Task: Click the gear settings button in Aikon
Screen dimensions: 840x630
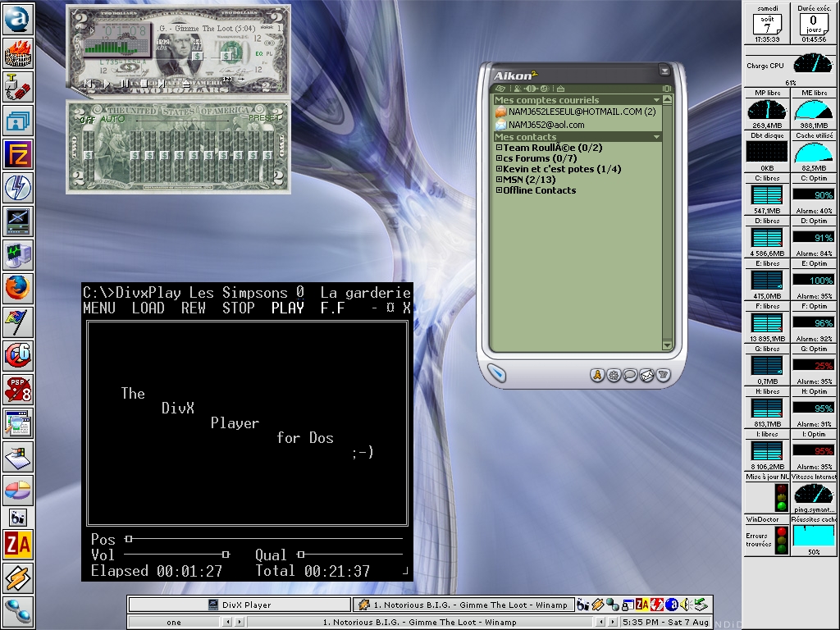Action: pyautogui.click(x=614, y=375)
